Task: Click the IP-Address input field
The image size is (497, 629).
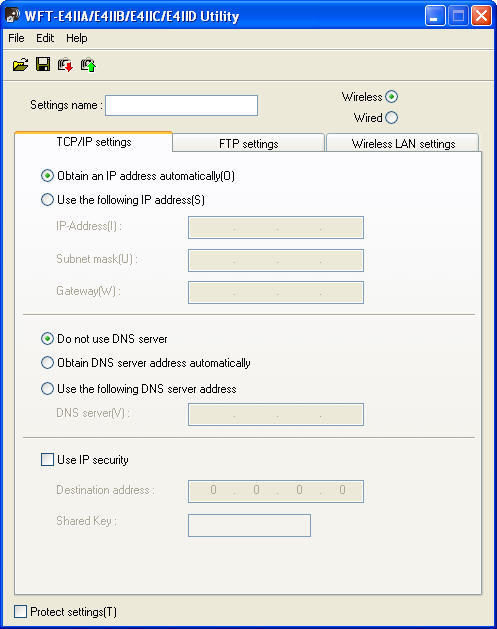Action: [276, 227]
